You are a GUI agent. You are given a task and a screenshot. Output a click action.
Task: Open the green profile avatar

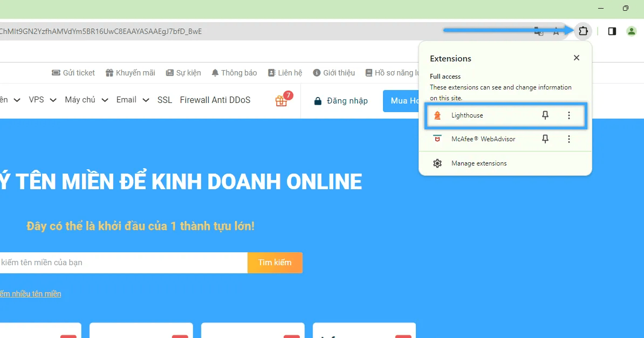coord(631,31)
